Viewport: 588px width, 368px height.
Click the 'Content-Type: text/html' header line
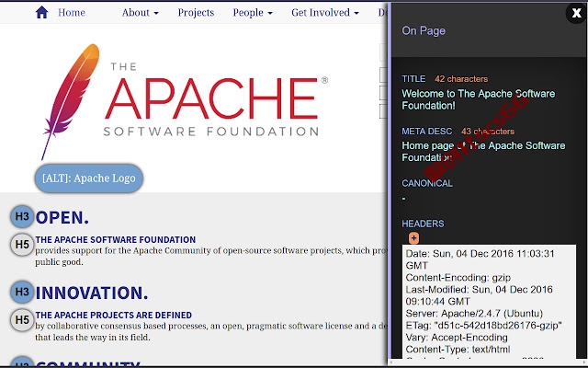pyautogui.click(x=458, y=350)
